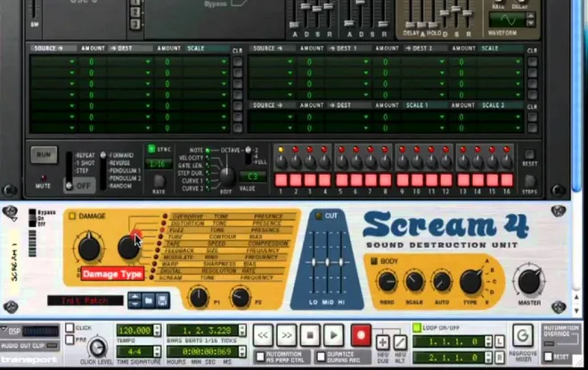
Task: Click the sequencer Rate knob
Action: tap(159, 181)
